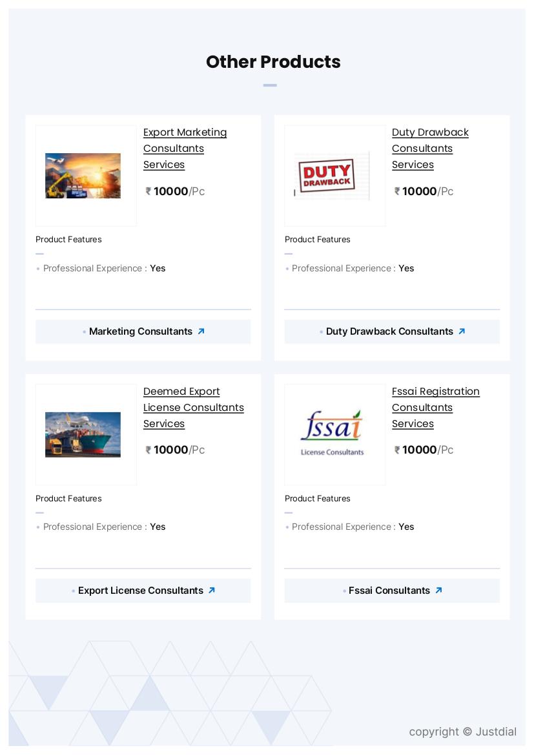Click the Export License Consultants button
The width and height of the screenshot is (534, 756).
[x=141, y=591]
